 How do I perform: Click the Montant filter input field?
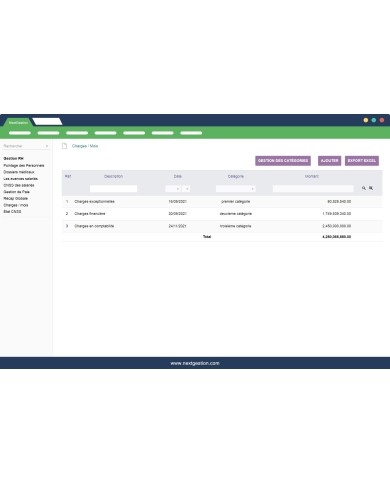point(313,189)
